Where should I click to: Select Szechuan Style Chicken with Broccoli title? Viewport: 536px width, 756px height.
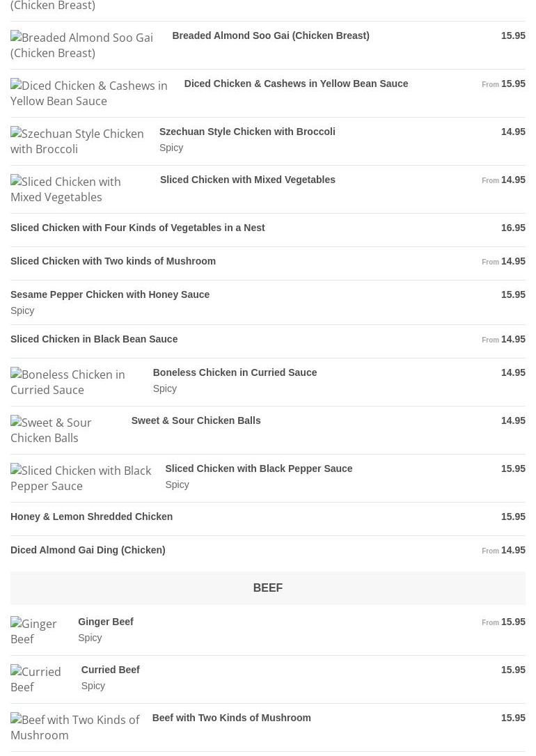coord(247,132)
